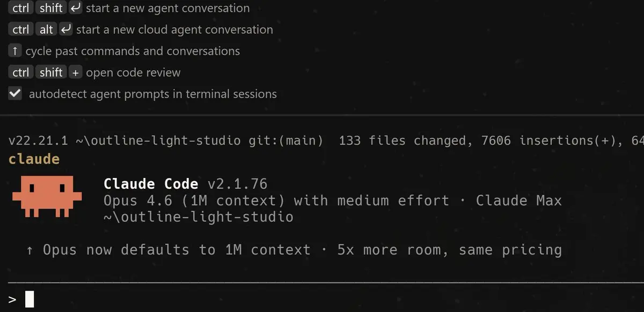Focus the Claude Code prompt input field
The width and height of the screenshot is (644, 312).
322,299
